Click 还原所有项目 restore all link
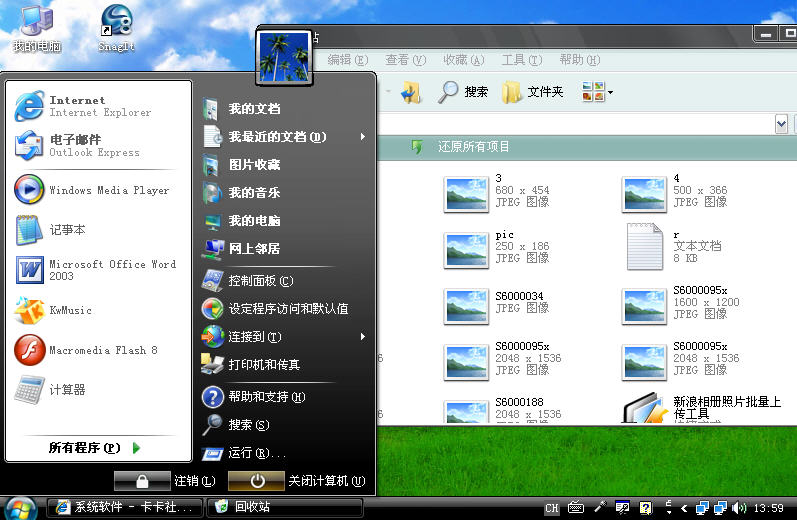This screenshot has width=797, height=520. [x=473, y=147]
